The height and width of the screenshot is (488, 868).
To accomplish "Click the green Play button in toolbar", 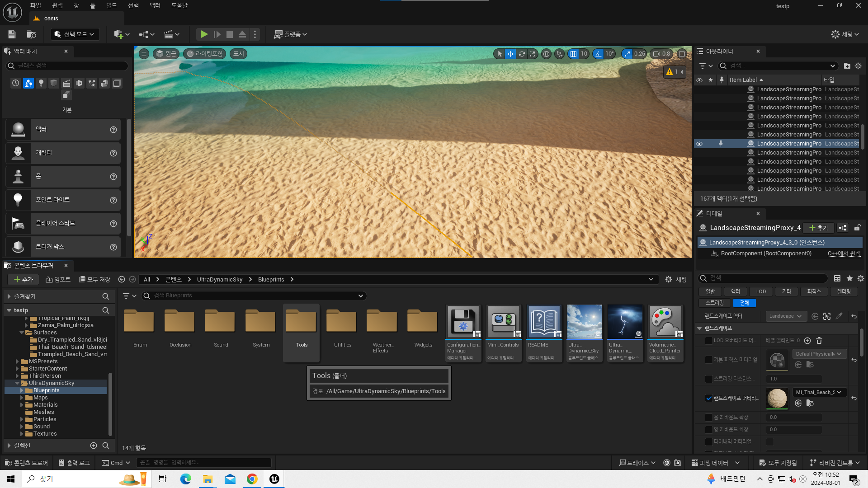I will (204, 34).
